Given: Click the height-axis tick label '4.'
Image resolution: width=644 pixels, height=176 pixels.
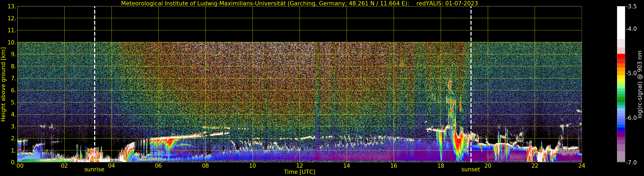Looking at the screenshot, I should click(x=13, y=114).
